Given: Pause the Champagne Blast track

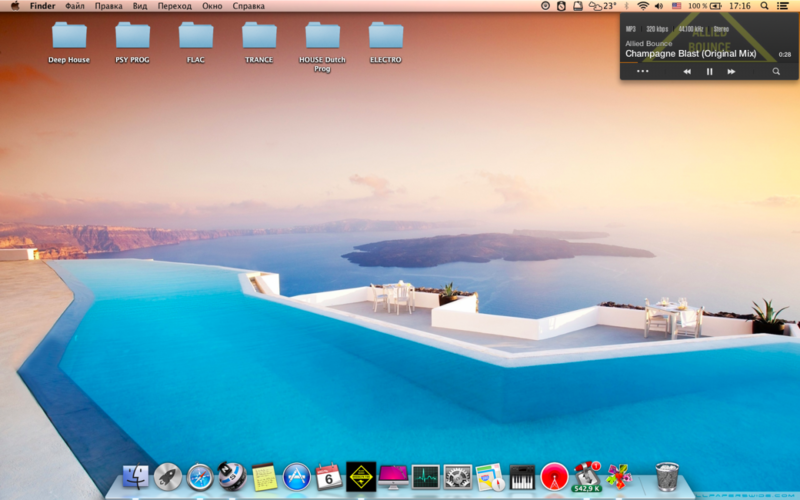Looking at the screenshot, I should 710,72.
